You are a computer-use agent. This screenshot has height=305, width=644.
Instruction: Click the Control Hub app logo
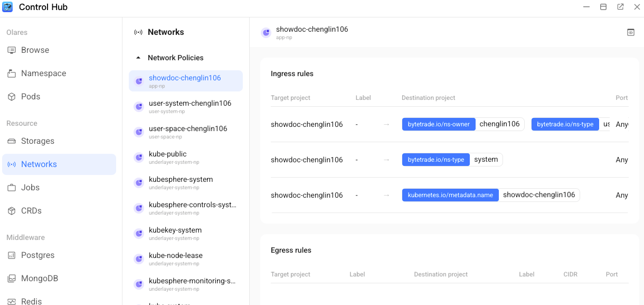[7, 7]
